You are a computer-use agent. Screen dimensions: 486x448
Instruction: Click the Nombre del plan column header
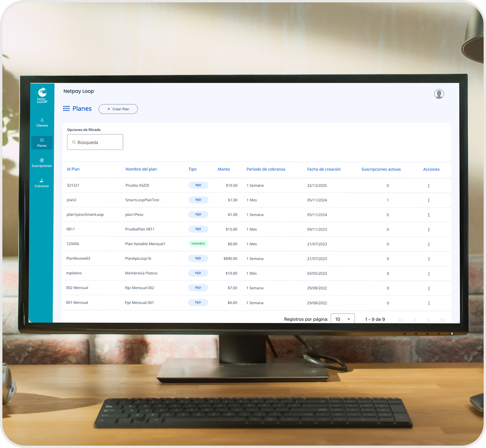(141, 169)
